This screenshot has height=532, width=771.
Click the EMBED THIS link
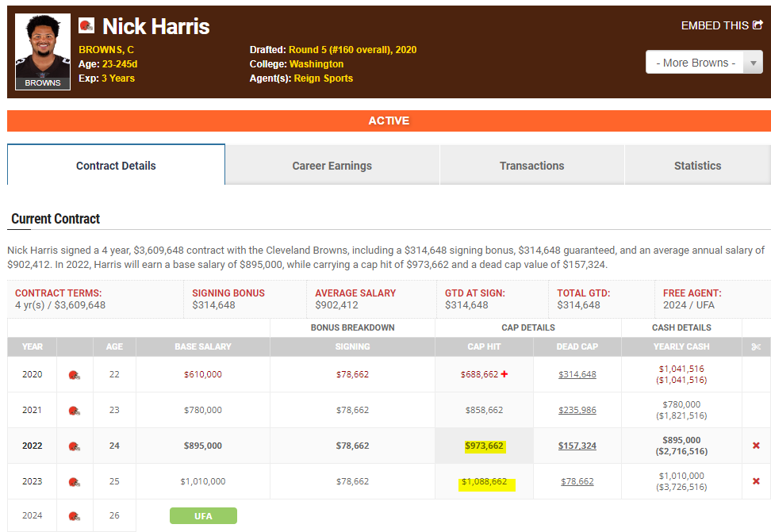click(722, 25)
